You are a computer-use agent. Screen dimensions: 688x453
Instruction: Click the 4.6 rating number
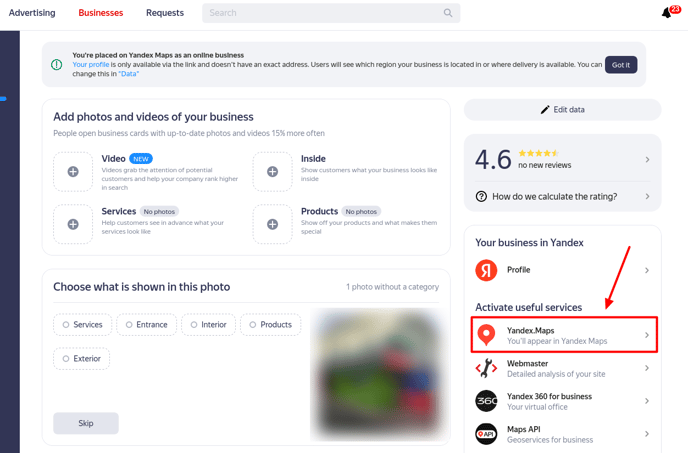tap(493, 159)
